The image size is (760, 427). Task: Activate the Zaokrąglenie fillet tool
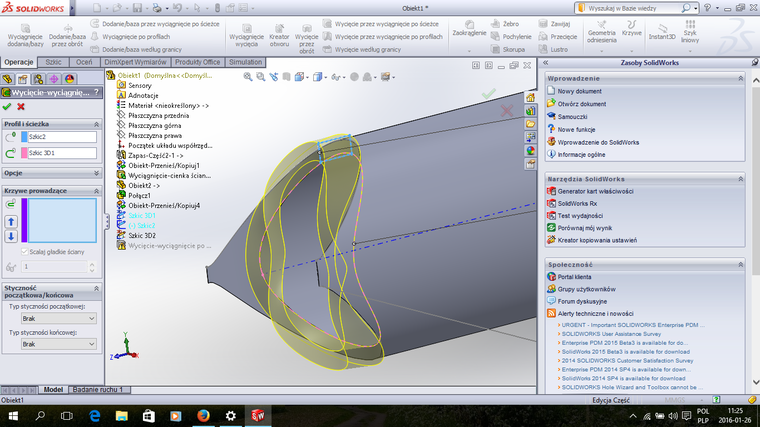click(x=469, y=29)
